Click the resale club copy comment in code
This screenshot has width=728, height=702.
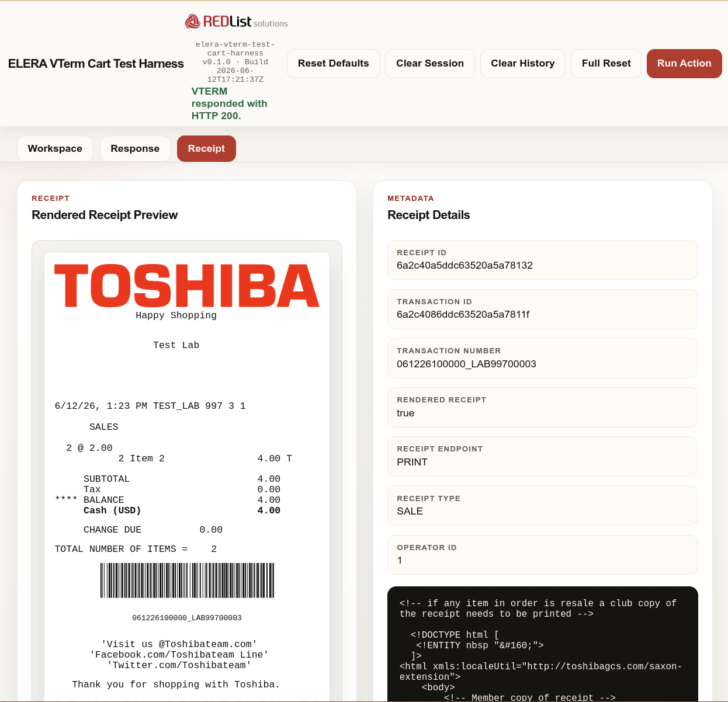tap(538, 609)
